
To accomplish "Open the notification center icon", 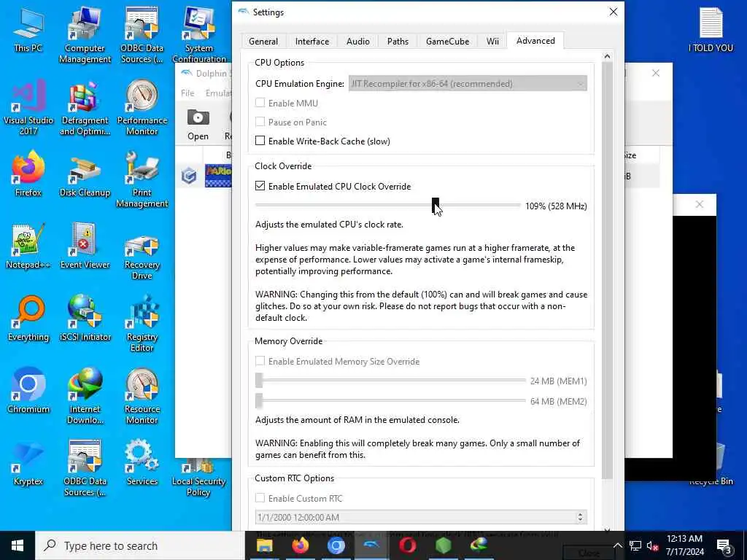I will pos(724,545).
